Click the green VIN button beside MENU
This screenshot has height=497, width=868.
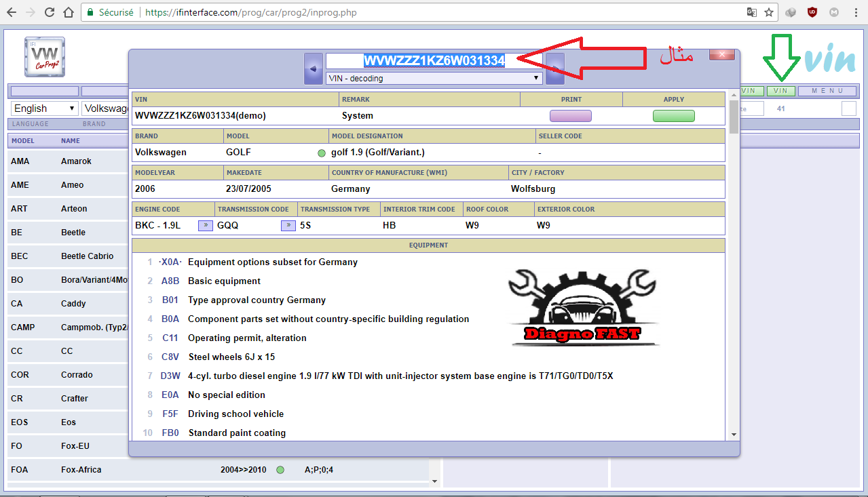tap(780, 91)
